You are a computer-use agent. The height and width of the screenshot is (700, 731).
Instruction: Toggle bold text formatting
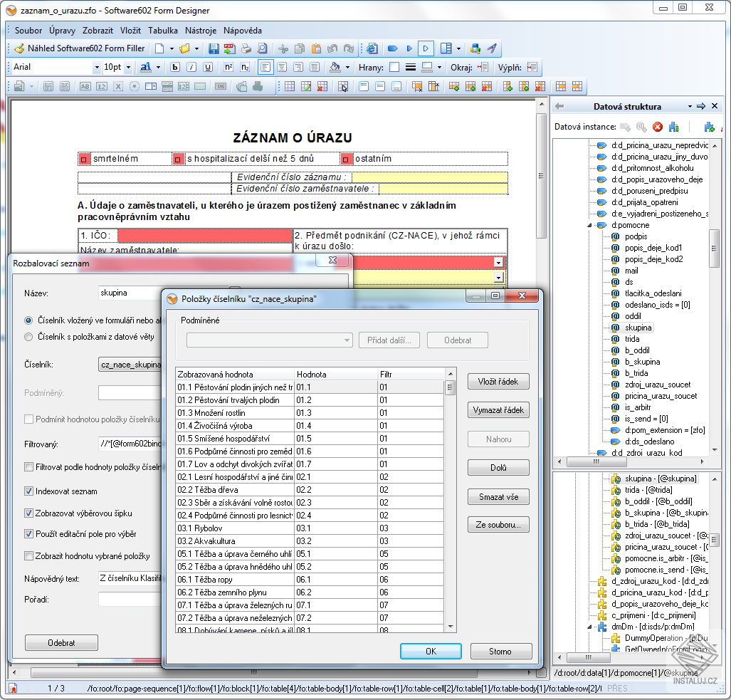175,66
